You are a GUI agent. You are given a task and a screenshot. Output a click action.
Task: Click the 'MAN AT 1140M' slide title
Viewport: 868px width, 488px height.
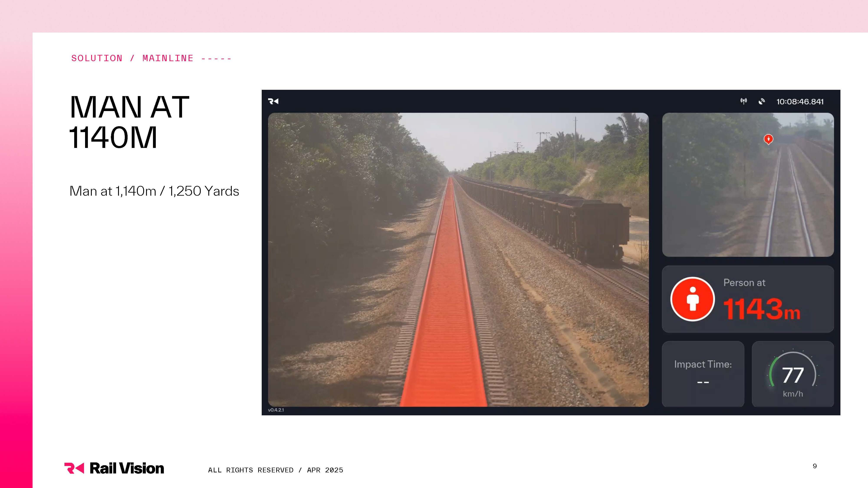(129, 122)
